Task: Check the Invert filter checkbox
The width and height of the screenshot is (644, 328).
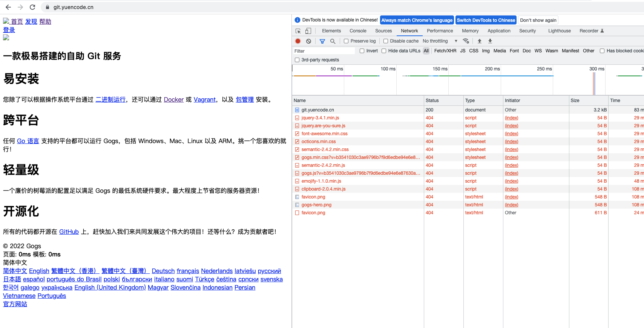Action: coord(362,51)
